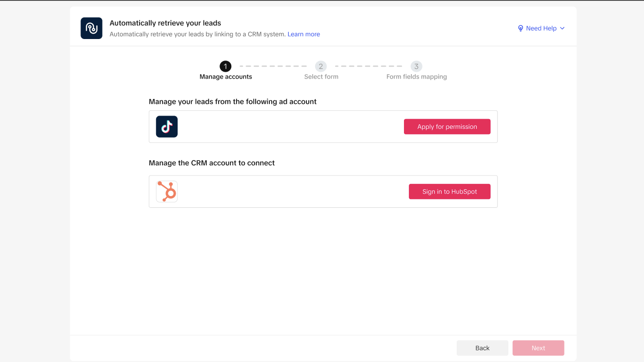Select the step 1 circle indicator
Screen dimensions: 644x362
[225, 66]
